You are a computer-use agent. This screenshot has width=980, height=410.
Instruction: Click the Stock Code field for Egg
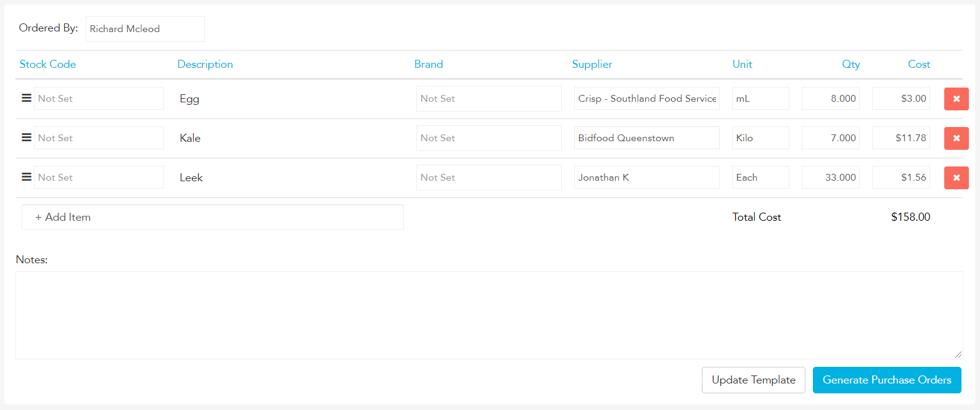(x=99, y=99)
